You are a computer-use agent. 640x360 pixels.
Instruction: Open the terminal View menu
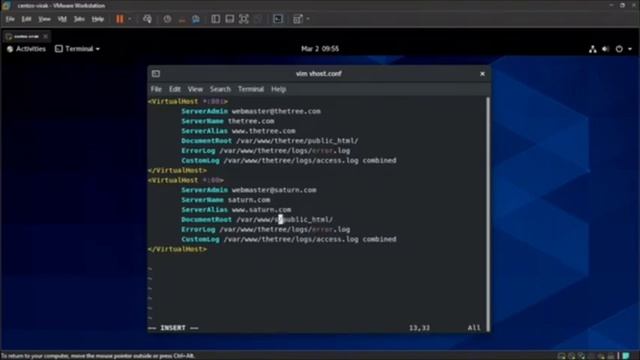click(x=195, y=89)
